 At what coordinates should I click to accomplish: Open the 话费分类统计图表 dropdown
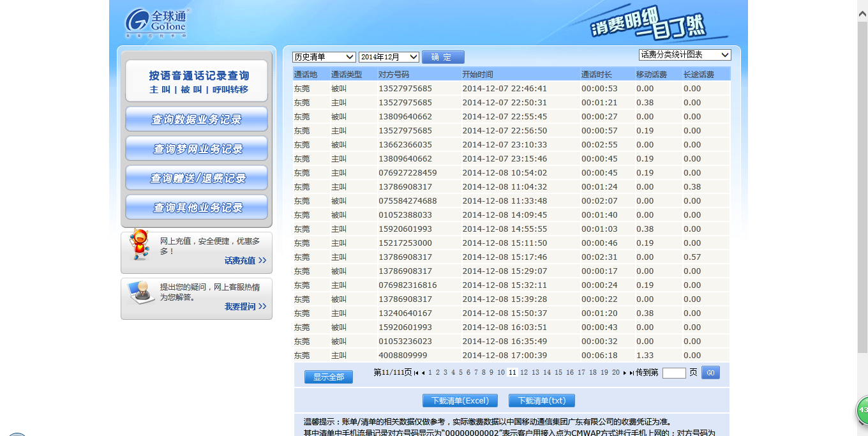[685, 55]
